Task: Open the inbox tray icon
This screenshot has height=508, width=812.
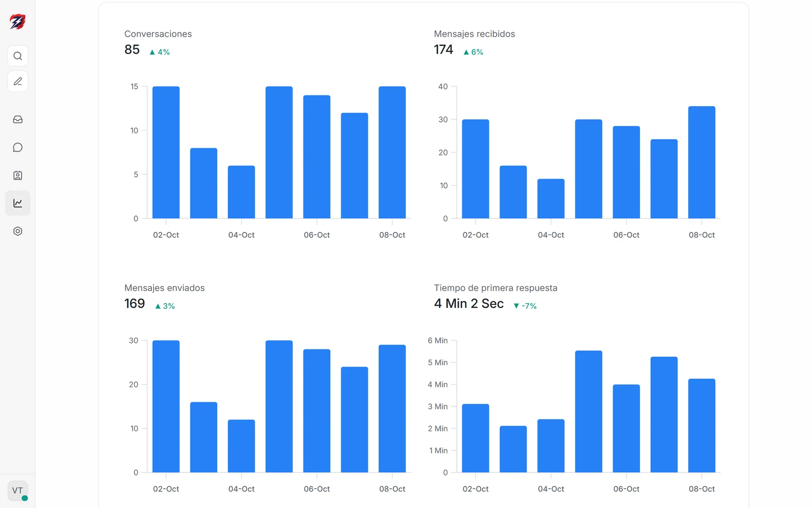Action: (x=18, y=119)
